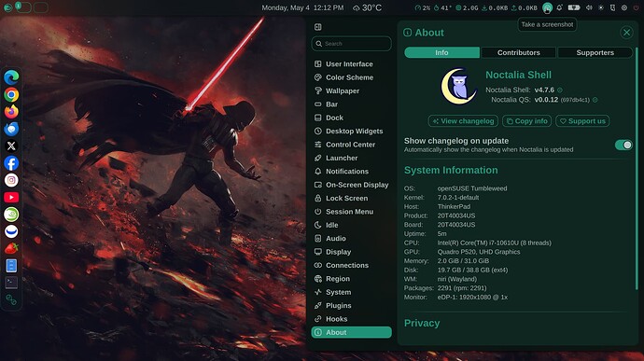Image resolution: width=644 pixels, height=361 pixels.
Task: Click the View changelog button
Action: coord(463,121)
